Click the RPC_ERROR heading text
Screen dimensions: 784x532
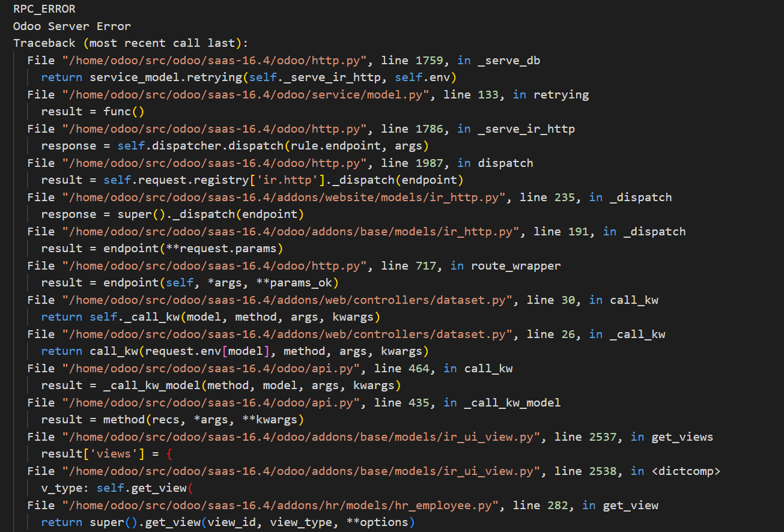coord(44,9)
